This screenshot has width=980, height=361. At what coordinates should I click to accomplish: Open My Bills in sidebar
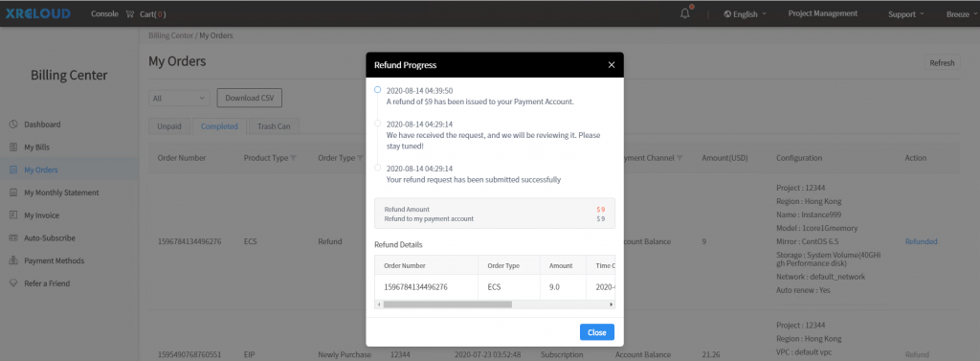[37, 147]
